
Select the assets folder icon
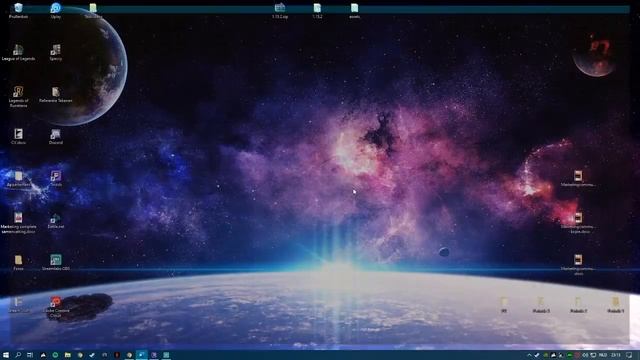354,11
